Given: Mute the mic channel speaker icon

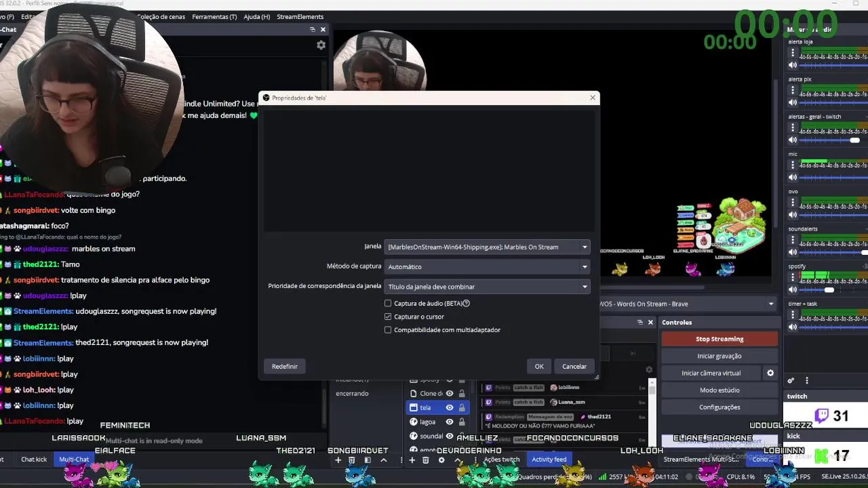Looking at the screenshot, I should (793, 178).
